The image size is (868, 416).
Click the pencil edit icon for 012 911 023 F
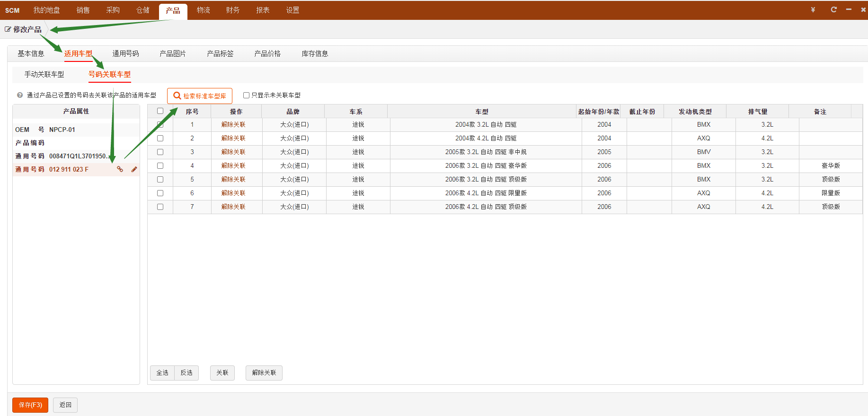[x=134, y=169]
